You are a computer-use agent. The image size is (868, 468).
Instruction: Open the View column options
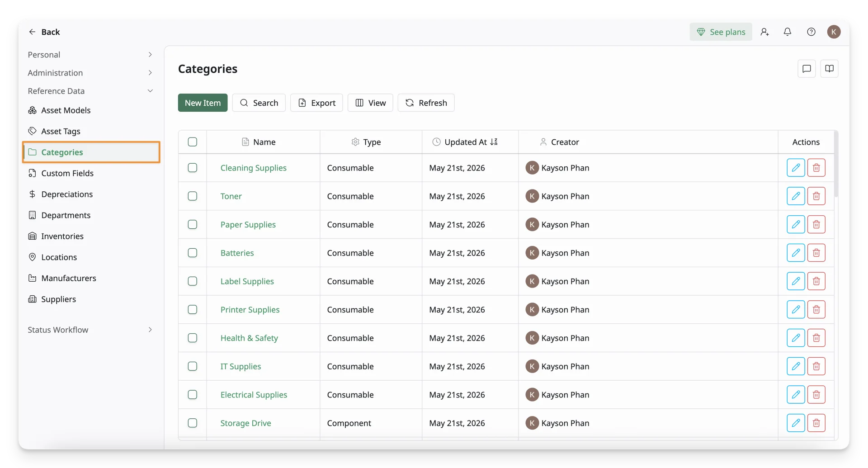pyautogui.click(x=370, y=103)
